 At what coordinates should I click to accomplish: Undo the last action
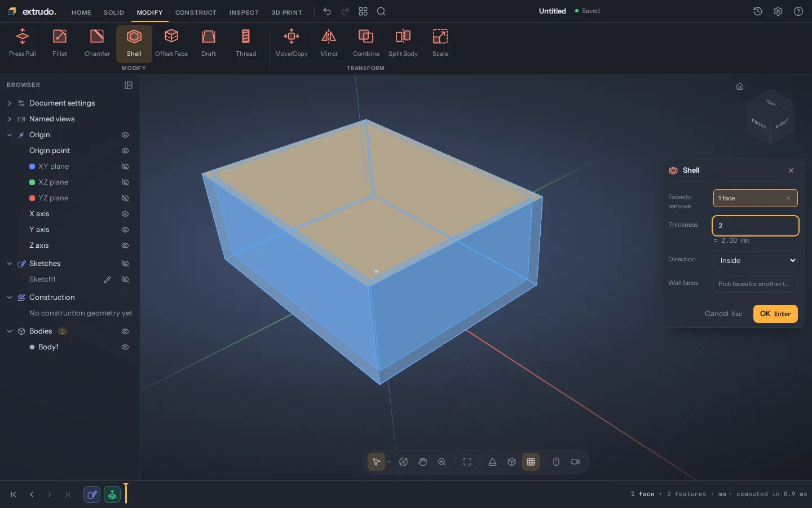coord(327,11)
